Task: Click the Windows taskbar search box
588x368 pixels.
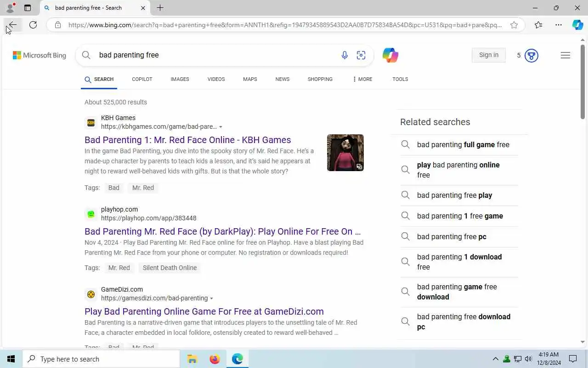Action: (101, 359)
